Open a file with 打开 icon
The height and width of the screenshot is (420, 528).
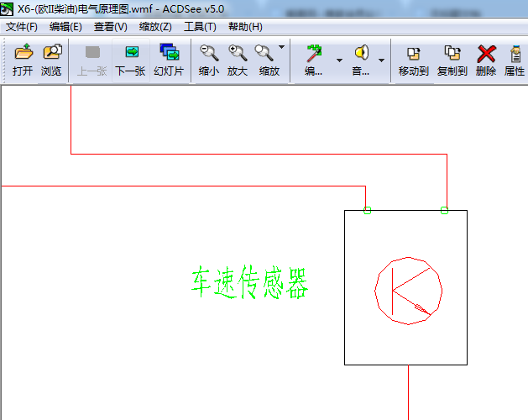(x=23, y=60)
